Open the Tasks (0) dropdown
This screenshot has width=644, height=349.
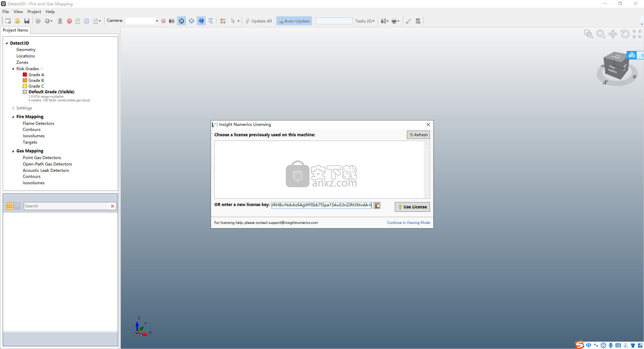[x=365, y=21]
